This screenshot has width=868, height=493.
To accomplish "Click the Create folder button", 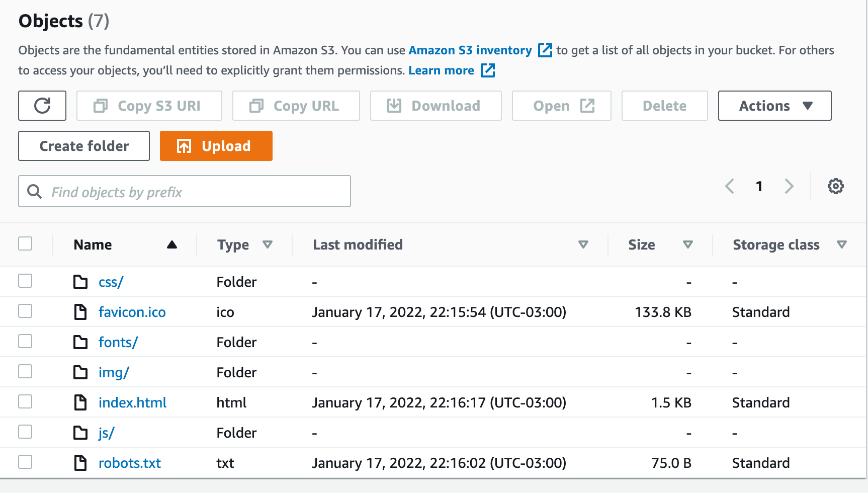I will coord(83,146).
